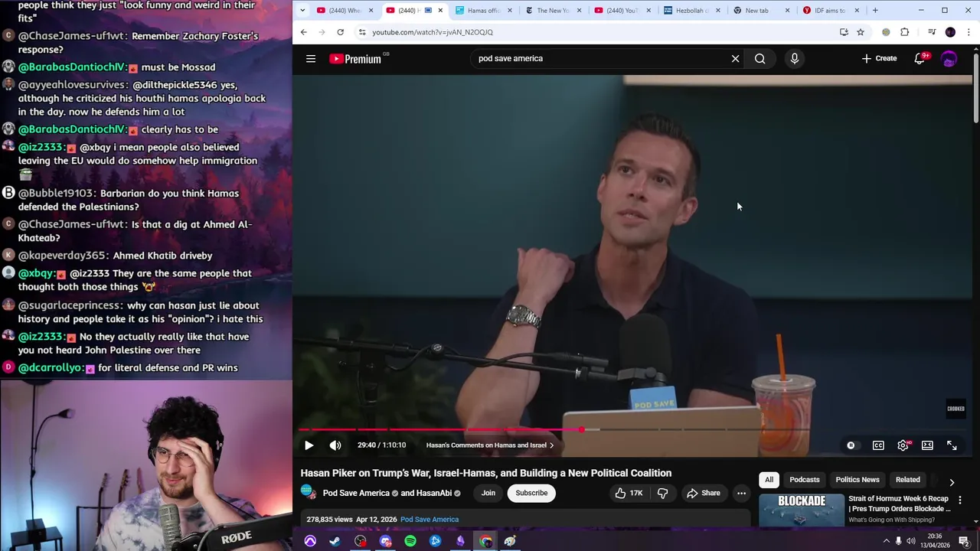Select the 'Politics News' filter chip
Screen dimensions: 980x551
[x=857, y=480]
